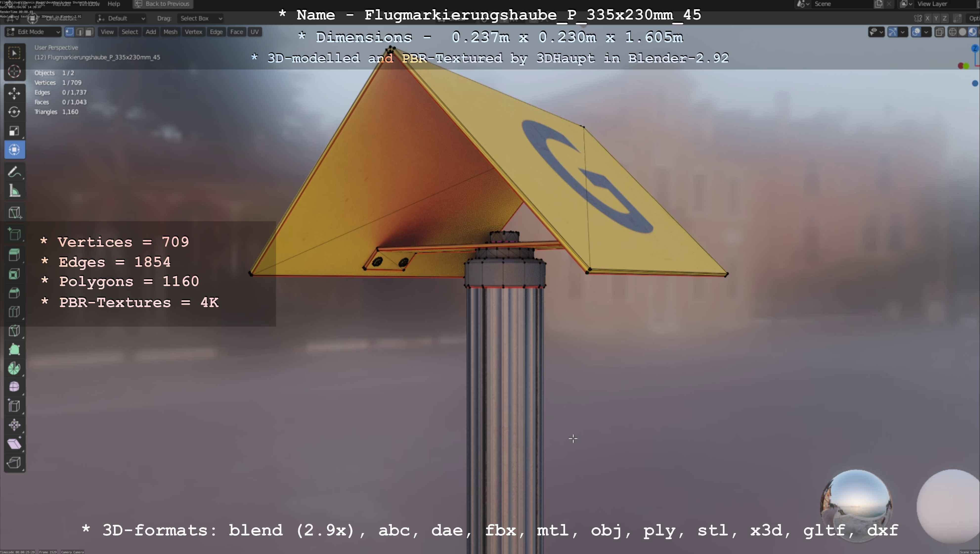This screenshot has width=980, height=554.
Task: Pick the Annotate pencil tool
Action: tap(14, 172)
